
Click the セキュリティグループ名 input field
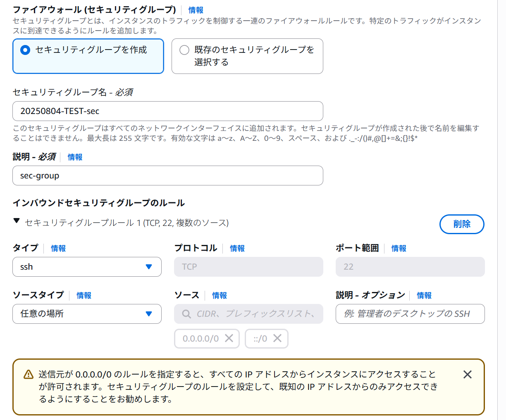[x=168, y=111]
